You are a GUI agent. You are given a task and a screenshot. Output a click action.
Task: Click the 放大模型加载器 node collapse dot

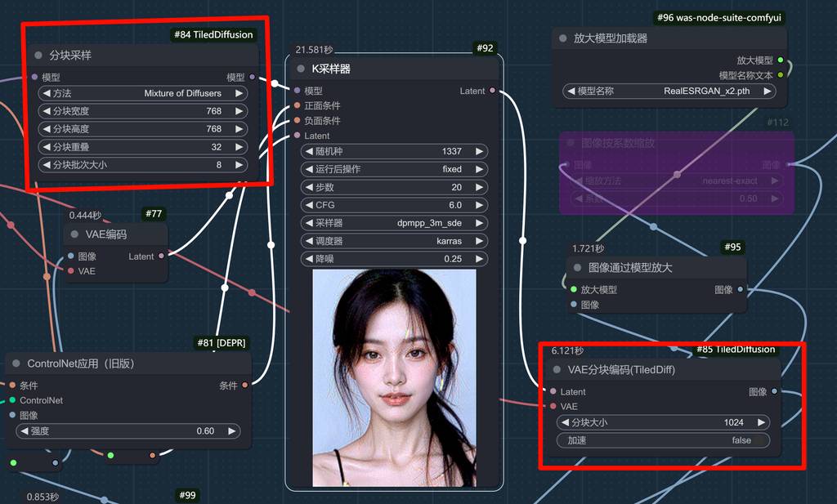coord(563,38)
